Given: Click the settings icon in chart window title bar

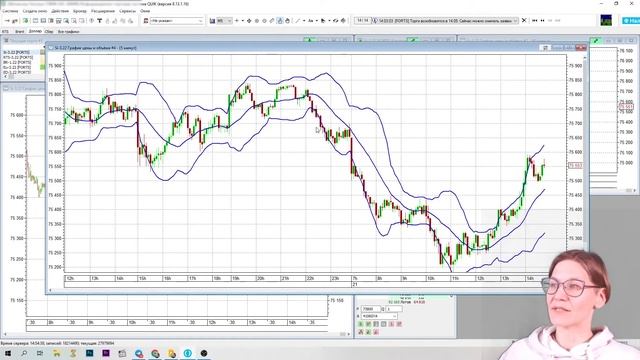Looking at the screenshot, I should pyautogui.click(x=546, y=48).
